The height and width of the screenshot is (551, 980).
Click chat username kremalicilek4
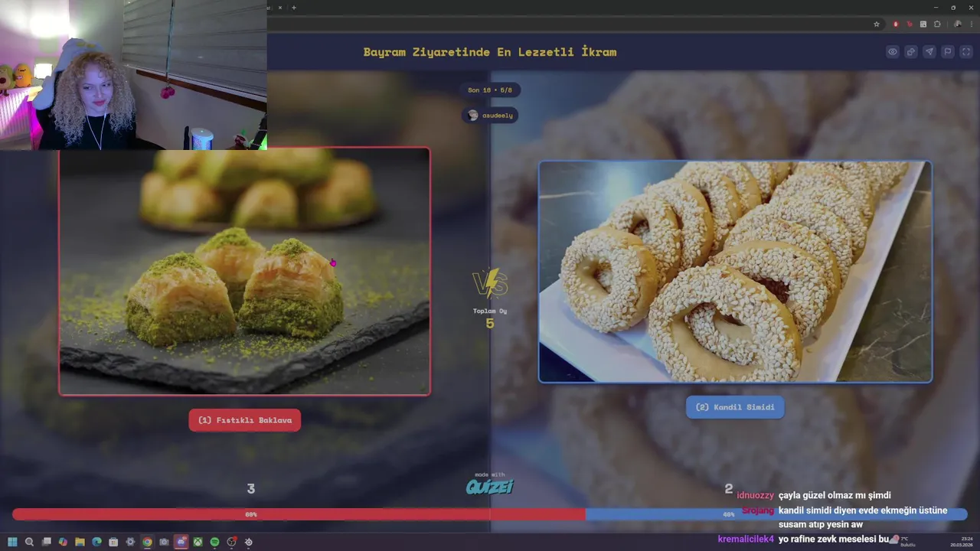[x=746, y=539]
